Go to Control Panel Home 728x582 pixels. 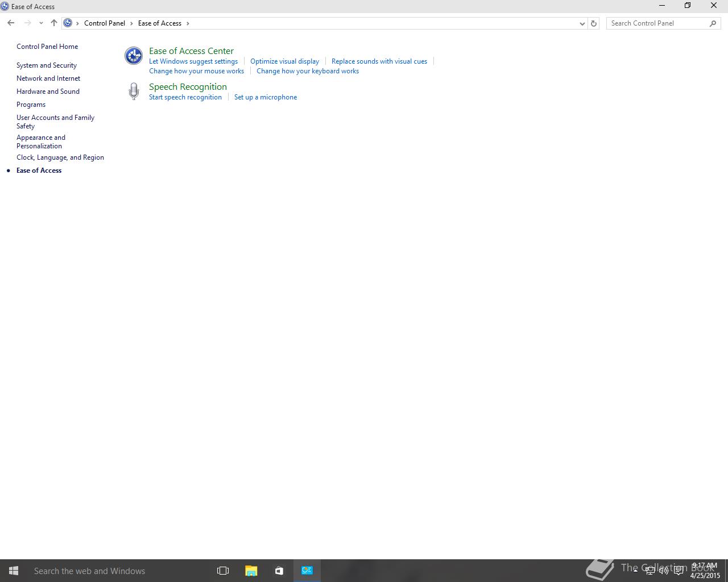click(47, 47)
